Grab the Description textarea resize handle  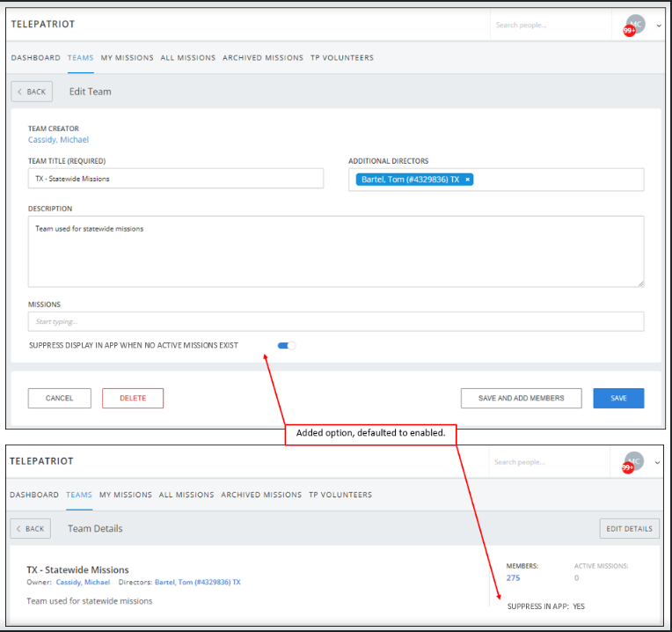(x=640, y=283)
